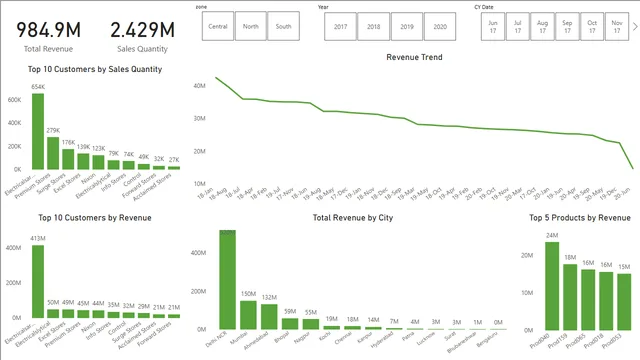Select the 279K Premium Stores quantity bar
This screenshot has height=360, width=640.
(x=53, y=153)
